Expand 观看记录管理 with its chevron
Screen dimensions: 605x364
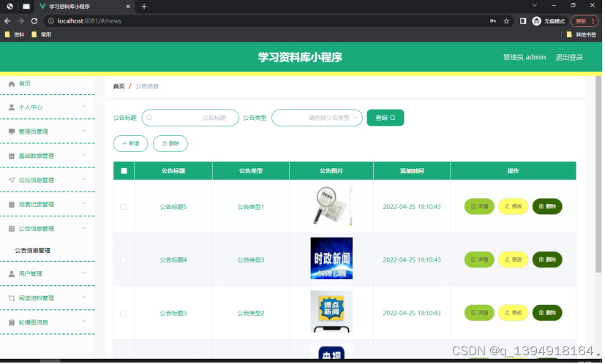tap(83, 204)
